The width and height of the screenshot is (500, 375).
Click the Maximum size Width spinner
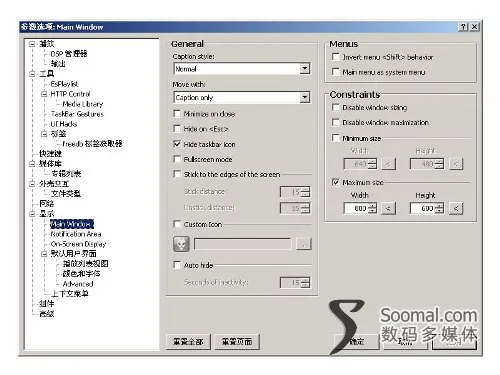(373, 208)
